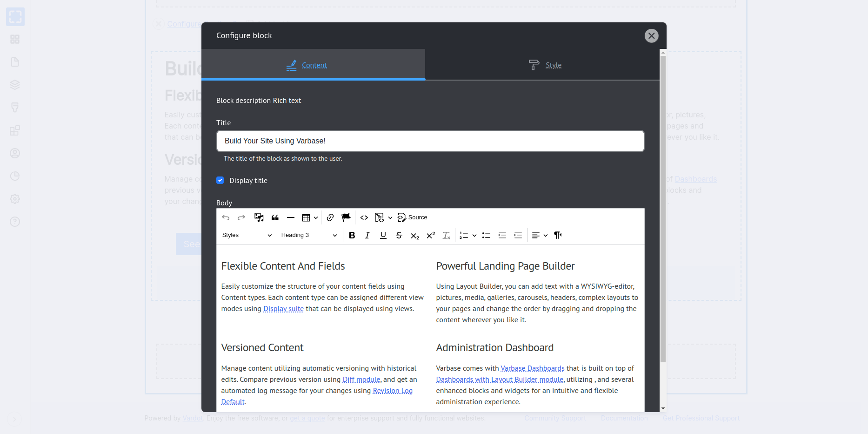Apply inline code formatting
Screen dimensions: 868x434
pyautogui.click(x=364, y=217)
